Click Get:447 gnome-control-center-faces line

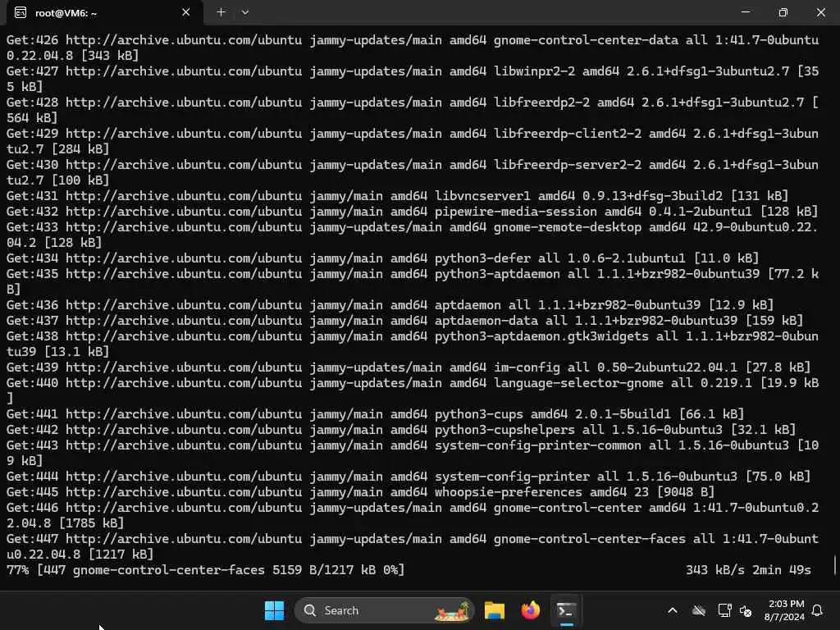(413, 546)
